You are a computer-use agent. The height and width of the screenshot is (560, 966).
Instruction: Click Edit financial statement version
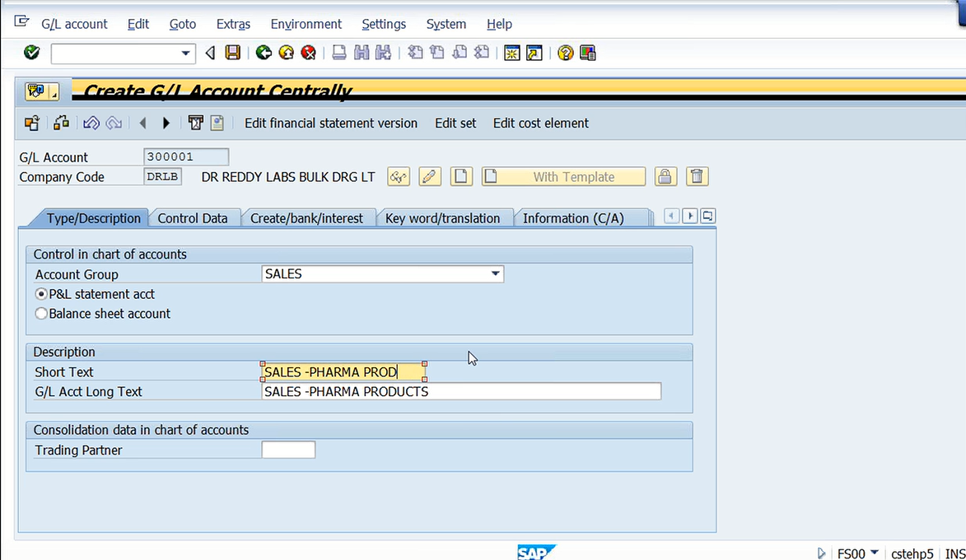click(331, 124)
